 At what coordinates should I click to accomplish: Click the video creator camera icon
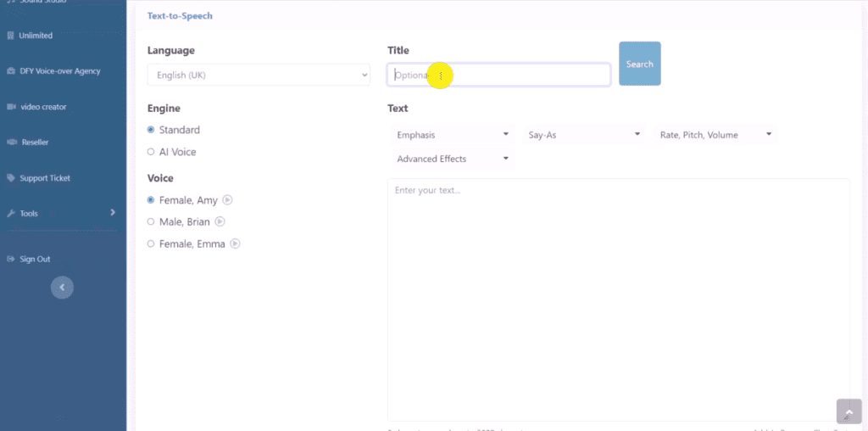(10, 106)
